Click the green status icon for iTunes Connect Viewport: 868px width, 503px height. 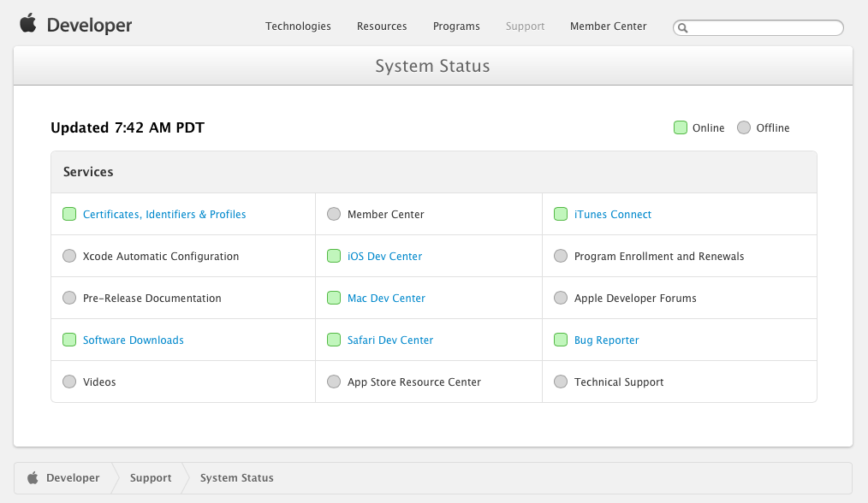[x=561, y=214]
